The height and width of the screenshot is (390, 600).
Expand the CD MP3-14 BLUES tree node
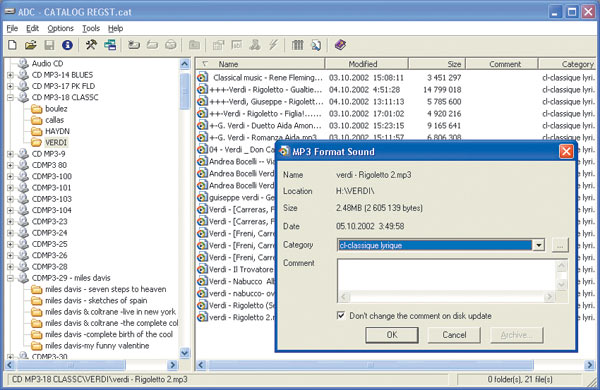[10, 75]
